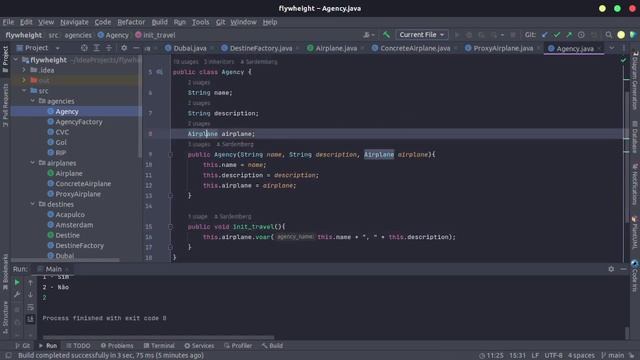
Task: Hide the Project tool window
Action: (x=136, y=48)
